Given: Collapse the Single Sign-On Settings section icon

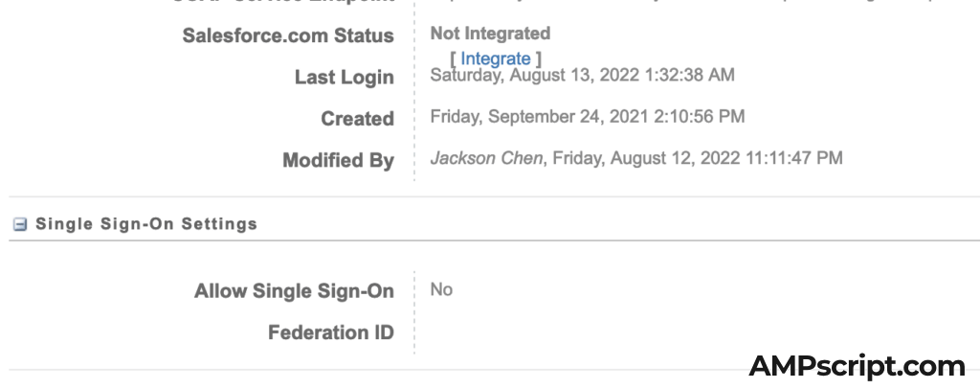Looking at the screenshot, I should 18,224.
